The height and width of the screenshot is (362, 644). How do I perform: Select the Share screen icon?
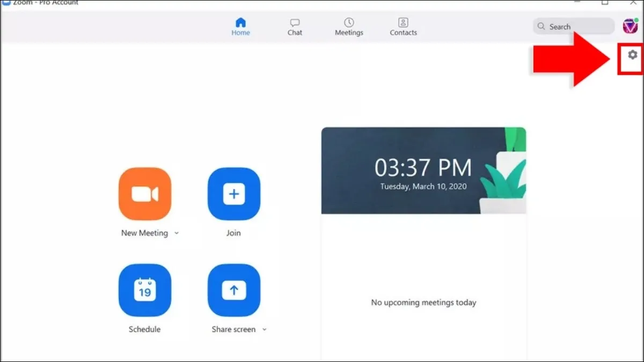(234, 290)
